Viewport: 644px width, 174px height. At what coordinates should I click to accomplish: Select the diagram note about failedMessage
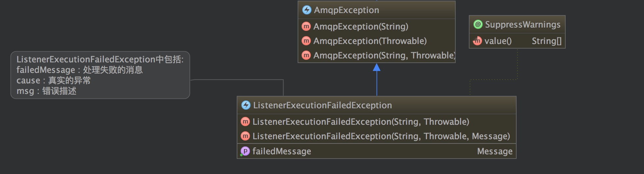click(x=100, y=75)
